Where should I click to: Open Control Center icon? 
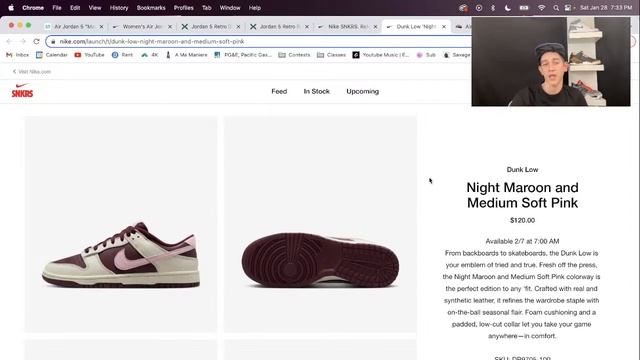tap(568, 8)
